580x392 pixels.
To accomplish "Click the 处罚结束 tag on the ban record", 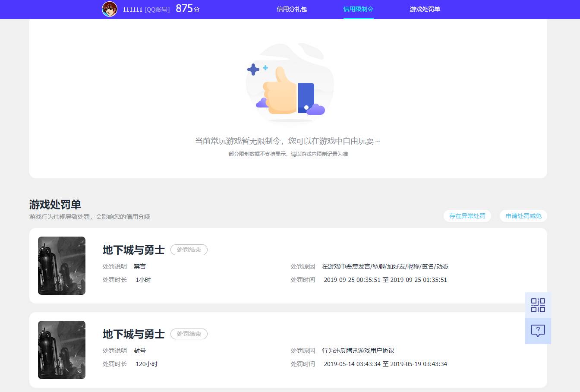I will pyautogui.click(x=189, y=334).
